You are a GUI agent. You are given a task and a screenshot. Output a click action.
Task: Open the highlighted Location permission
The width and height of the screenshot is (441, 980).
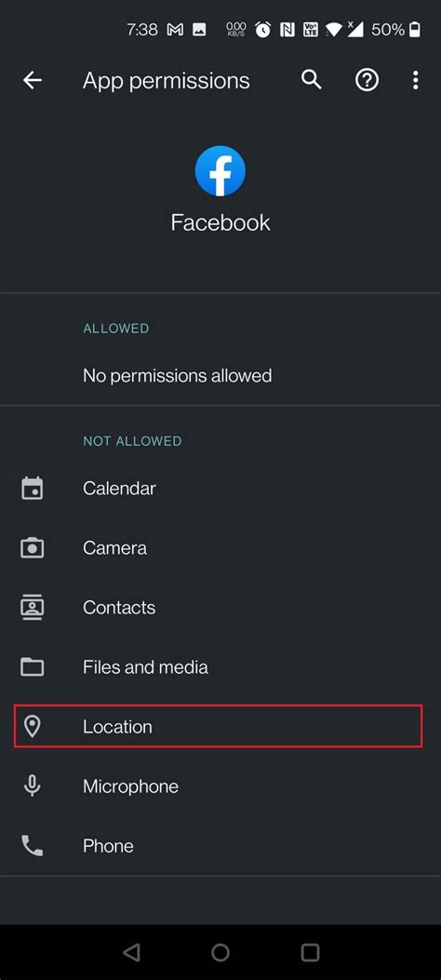click(219, 726)
